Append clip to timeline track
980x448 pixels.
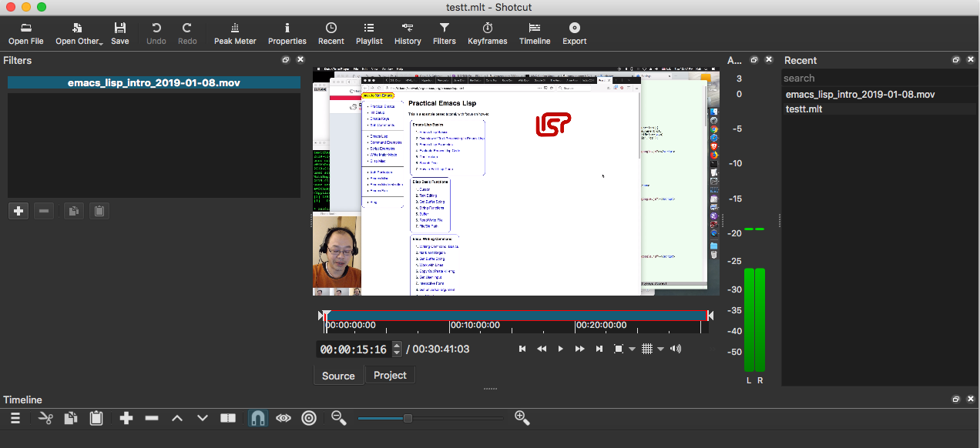126,418
